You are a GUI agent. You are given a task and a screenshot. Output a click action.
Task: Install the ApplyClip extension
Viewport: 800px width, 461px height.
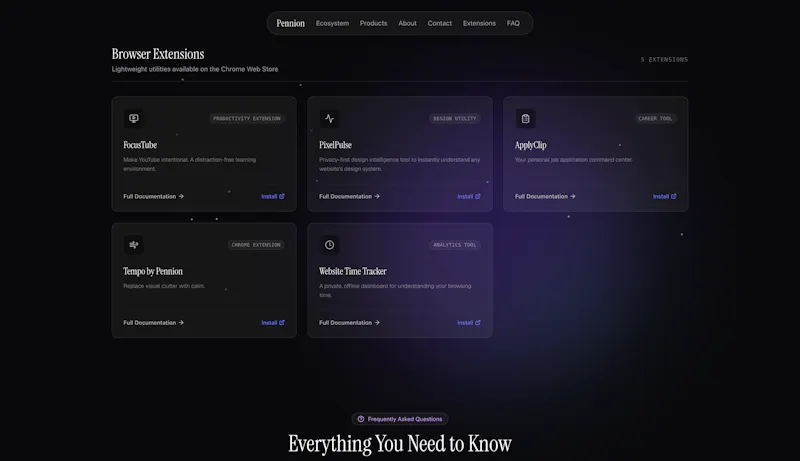(665, 196)
